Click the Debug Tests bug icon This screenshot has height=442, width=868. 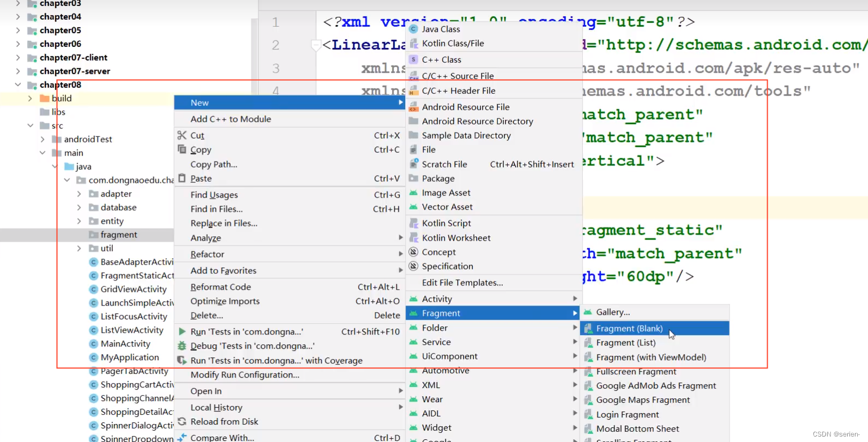point(182,346)
